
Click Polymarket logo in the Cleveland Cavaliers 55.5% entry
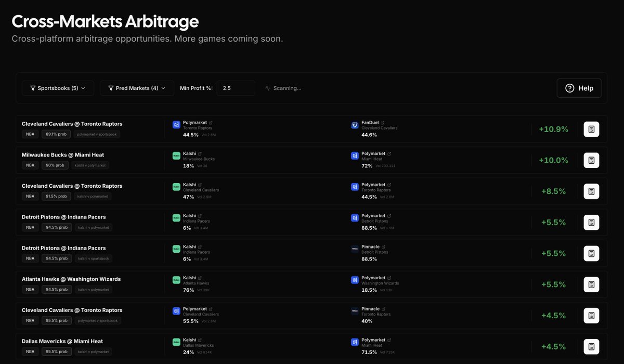click(x=176, y=311)
